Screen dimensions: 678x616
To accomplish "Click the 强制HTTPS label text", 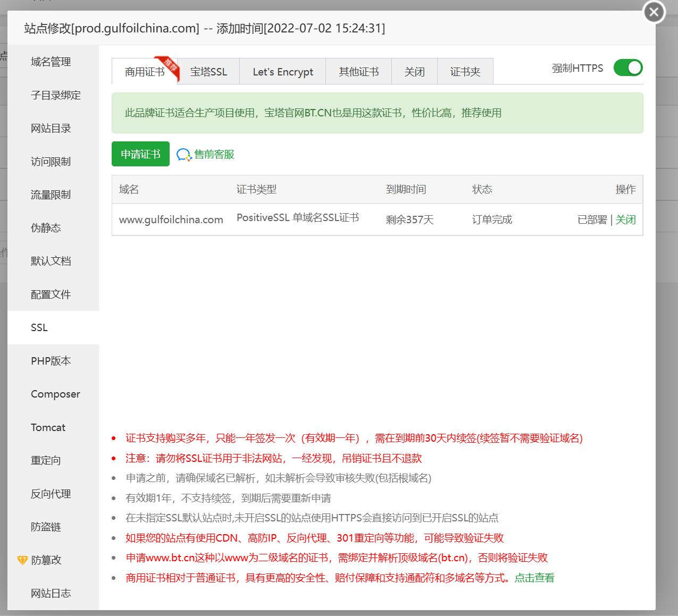I will pos(577,68).
